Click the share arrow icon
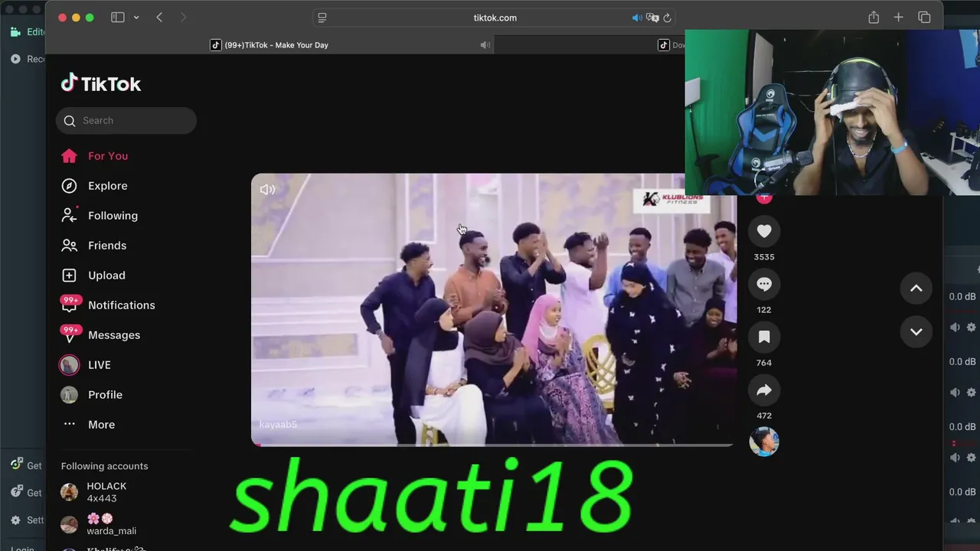This screenshot has width=980, height=551. tap(764, 390)
